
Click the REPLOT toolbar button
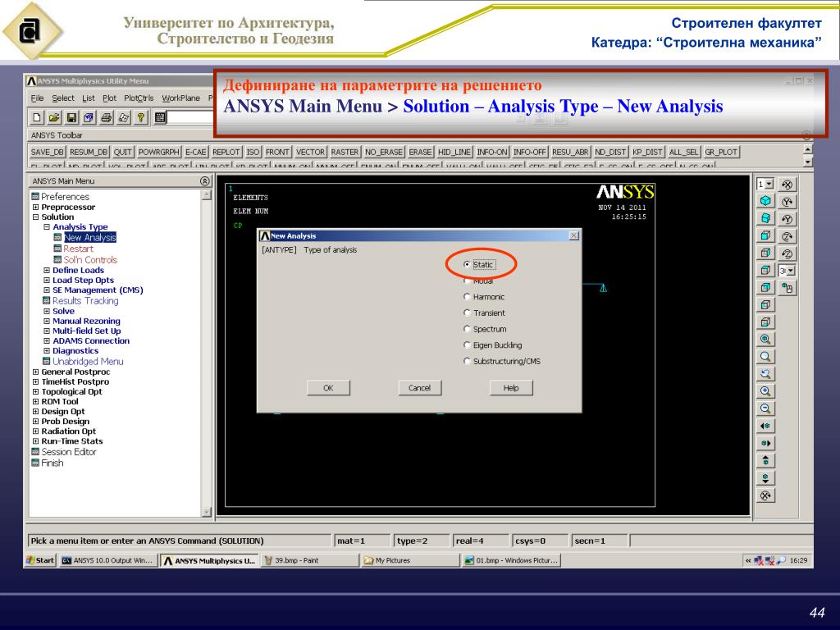[226, 152]
